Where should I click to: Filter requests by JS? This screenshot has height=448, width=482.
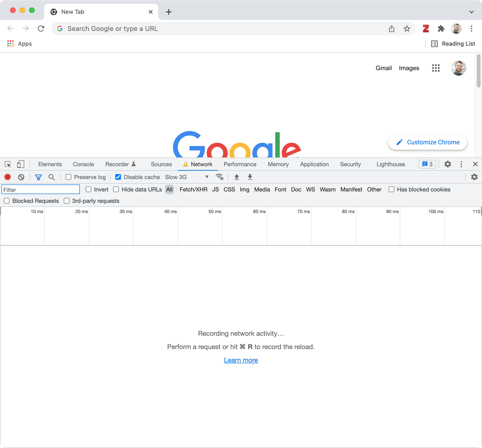[215, 190]
